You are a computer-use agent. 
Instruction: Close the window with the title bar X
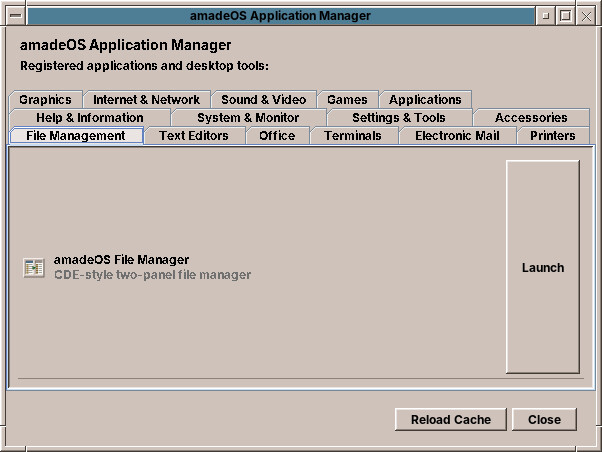pyautogui.click(x=586, y=16)
